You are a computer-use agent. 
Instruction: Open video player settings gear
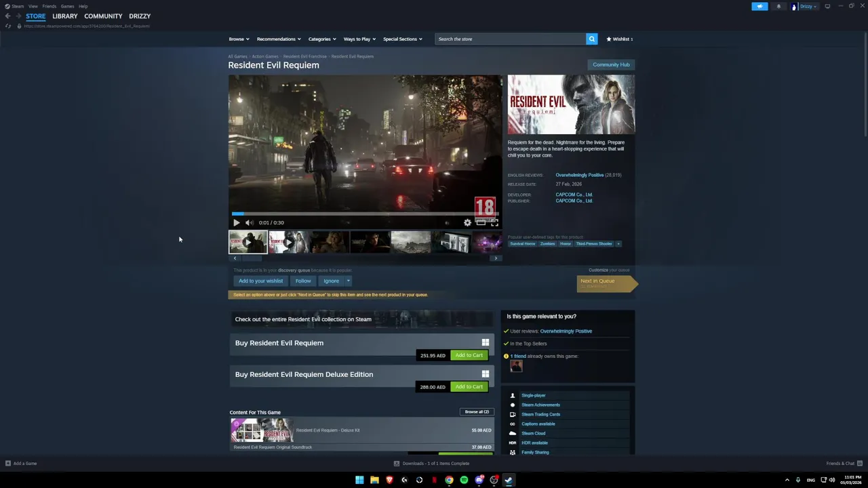pyautogui.click(x=467, y=222)
